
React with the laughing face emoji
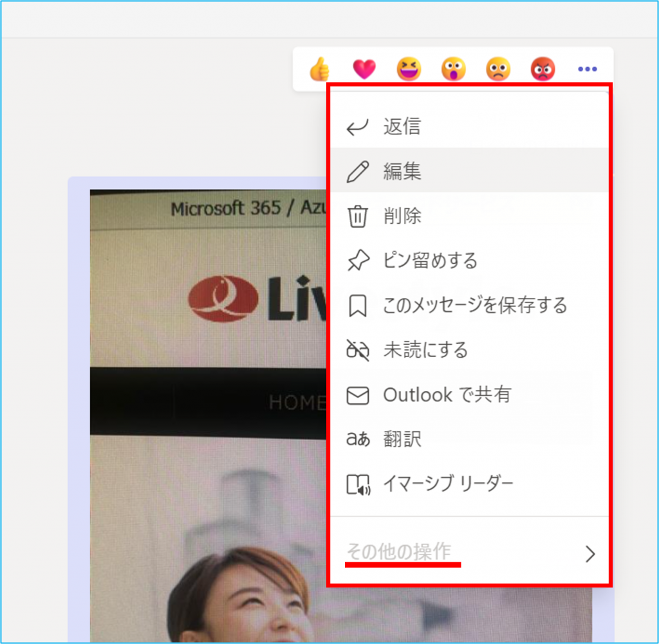pos(409,69)
